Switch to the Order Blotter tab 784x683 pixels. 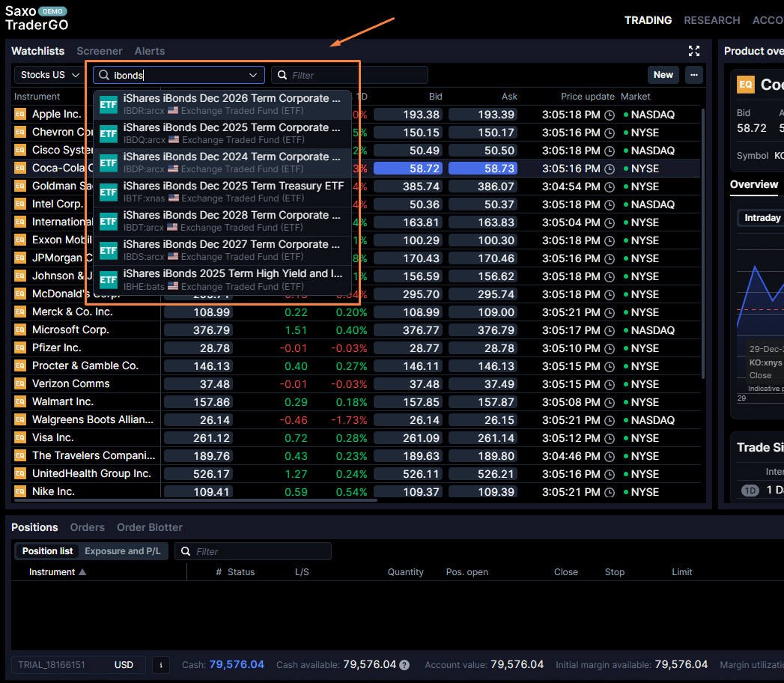pyautogui.click(x=150, y=527)
